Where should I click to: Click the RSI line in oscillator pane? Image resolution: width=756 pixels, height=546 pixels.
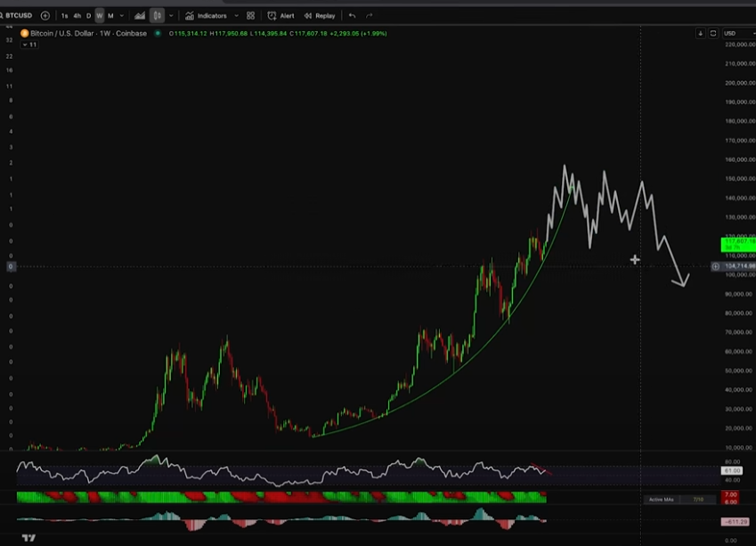point(281,472)
